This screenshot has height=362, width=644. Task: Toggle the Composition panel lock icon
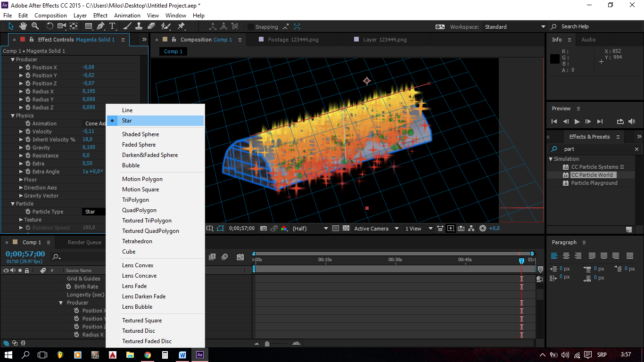(174, 40)
